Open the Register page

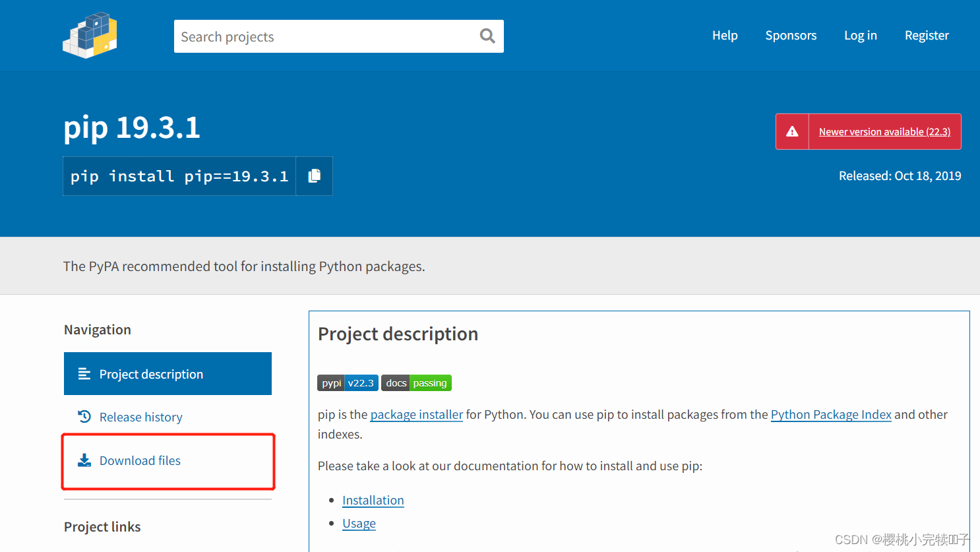click(927, 36)
